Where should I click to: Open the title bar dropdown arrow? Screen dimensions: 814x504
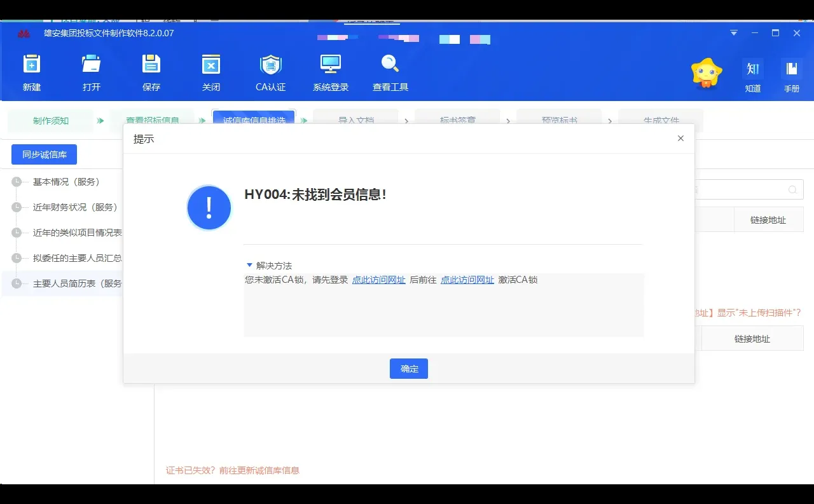[733, 32]
